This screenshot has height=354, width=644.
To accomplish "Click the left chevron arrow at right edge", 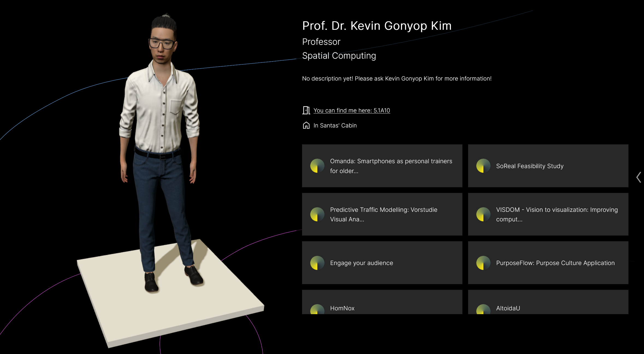I will point(639,177).
